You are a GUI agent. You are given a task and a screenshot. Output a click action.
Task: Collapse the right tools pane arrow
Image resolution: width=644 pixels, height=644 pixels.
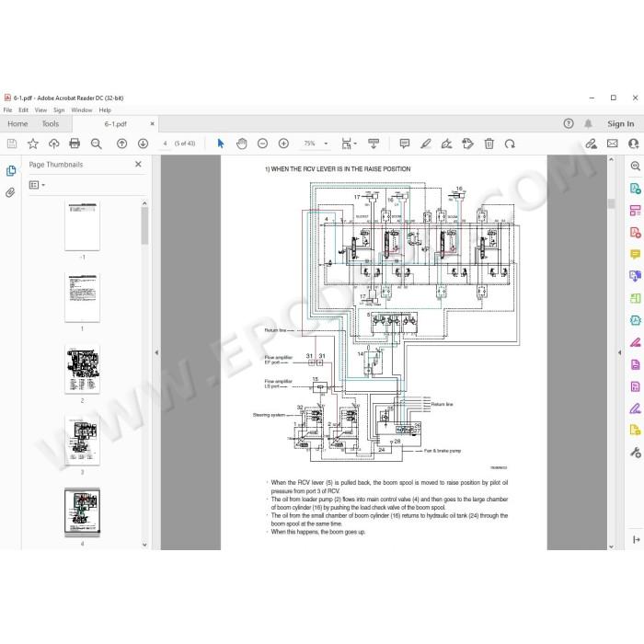[620, 352]
